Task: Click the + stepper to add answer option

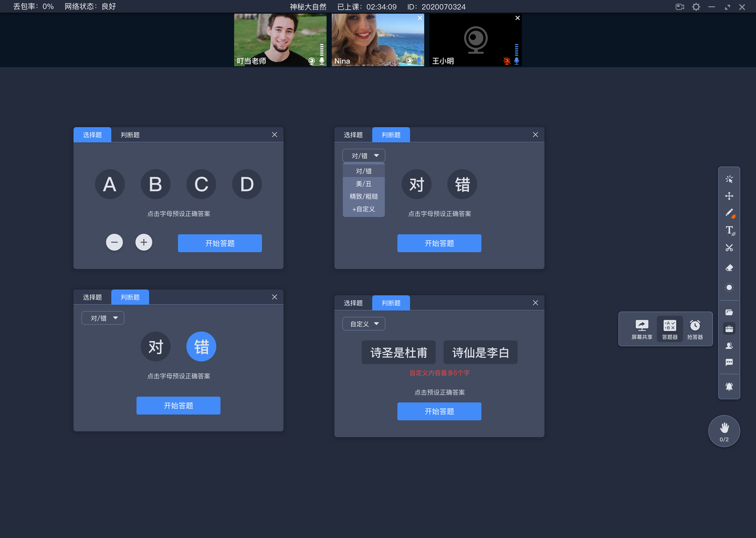Action: click(x=143, y=242)
